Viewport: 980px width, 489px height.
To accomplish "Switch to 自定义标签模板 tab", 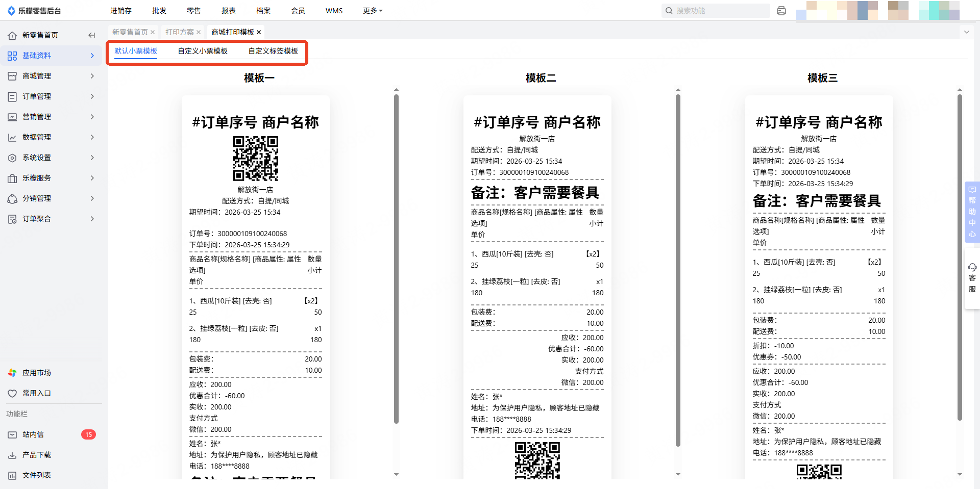I will click(x=273, y=51).
